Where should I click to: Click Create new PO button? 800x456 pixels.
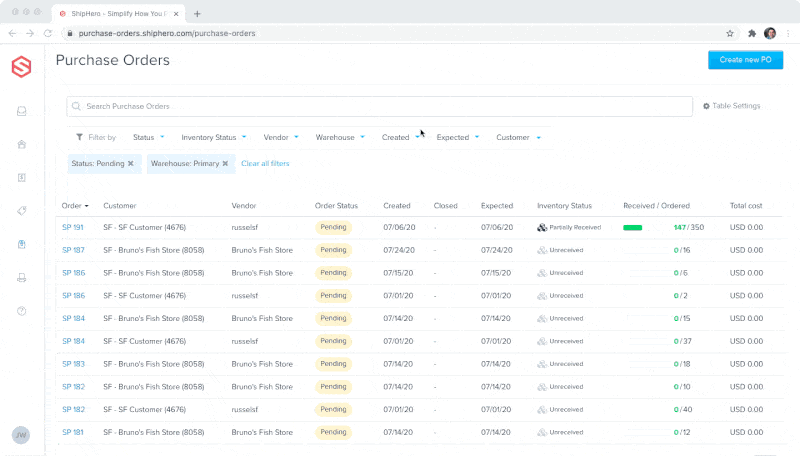click(745, 60)
